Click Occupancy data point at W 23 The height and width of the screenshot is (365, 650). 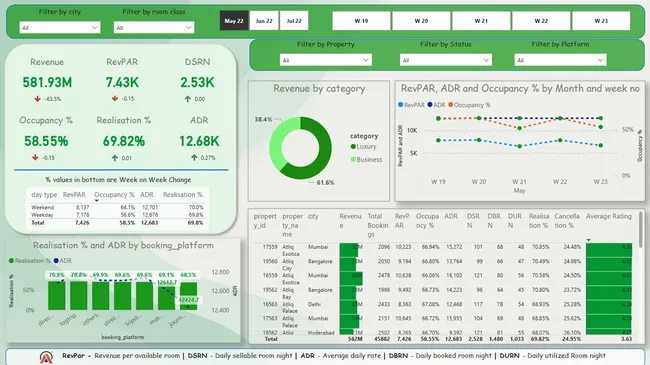coord(601,127)
